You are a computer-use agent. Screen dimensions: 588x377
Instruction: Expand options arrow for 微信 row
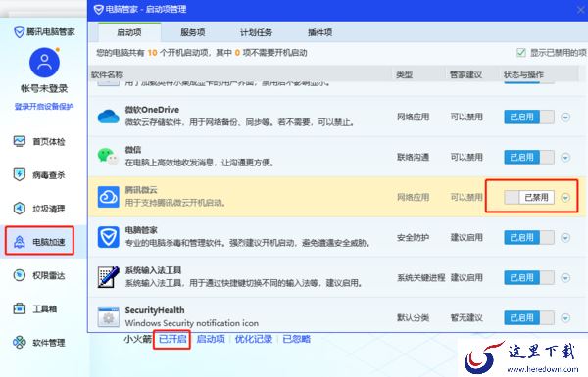(565, 158)
